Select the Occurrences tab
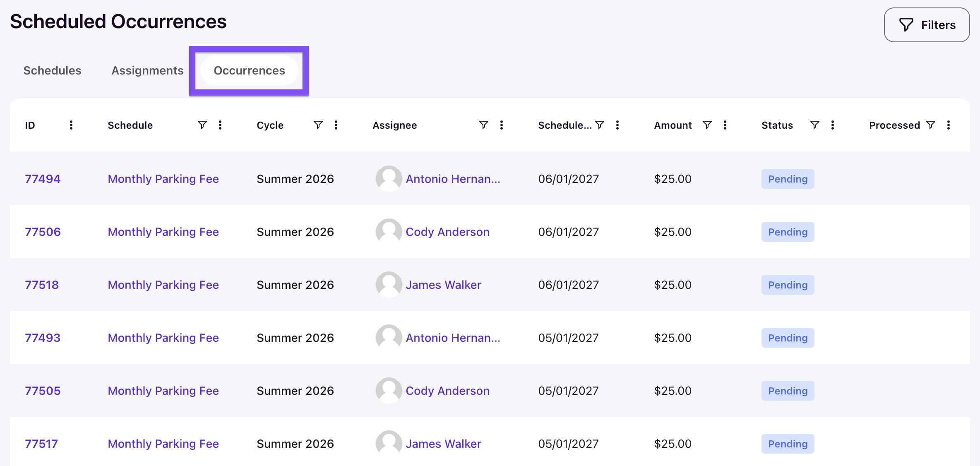Image resolution: width=980 pixels, height=466 pixels. [249, 70]
